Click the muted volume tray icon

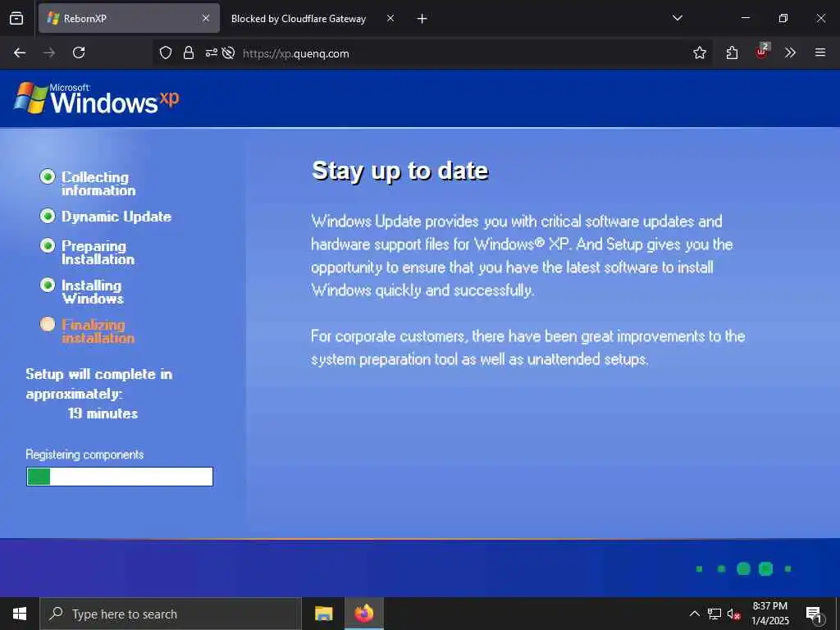pos(733,614)
